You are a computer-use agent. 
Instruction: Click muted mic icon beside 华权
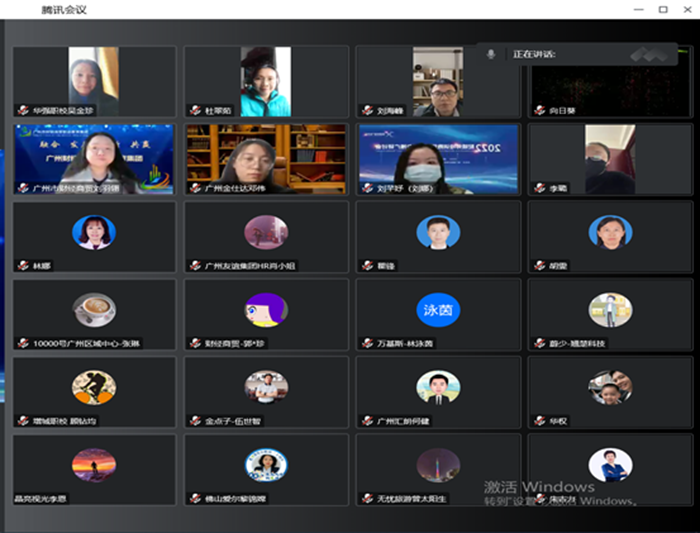pos(539,421)
